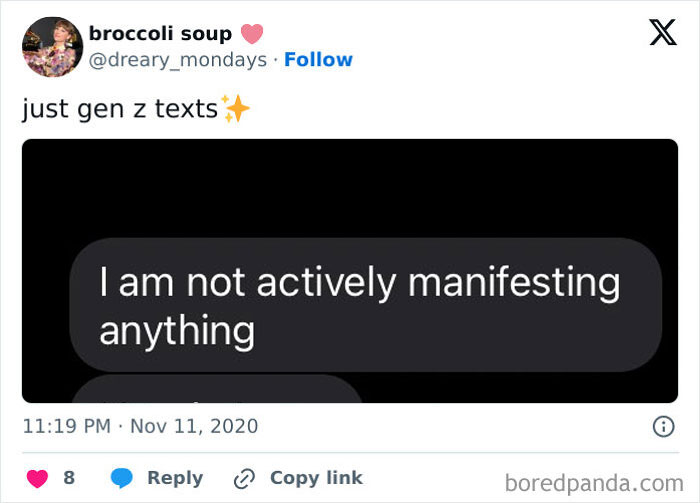
Task: Click the like count of 8
Action: [69, 478]
